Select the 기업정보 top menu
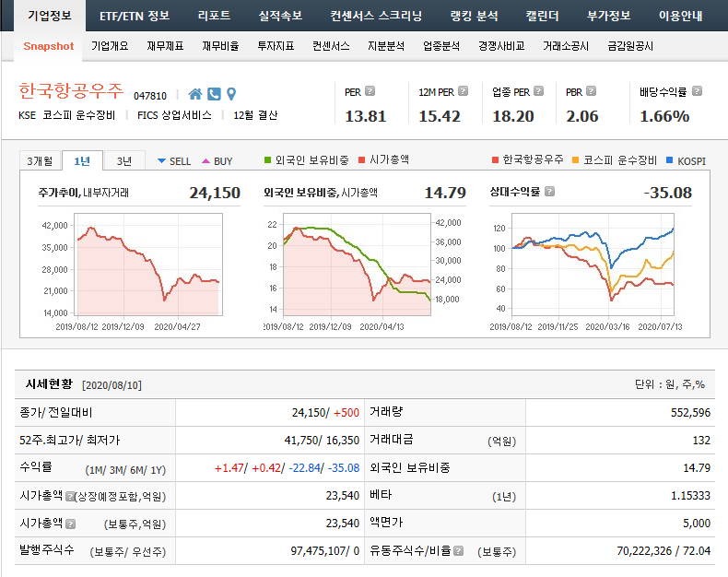The width and height of the screenshot is (728, 577). [x=50, y=16]
